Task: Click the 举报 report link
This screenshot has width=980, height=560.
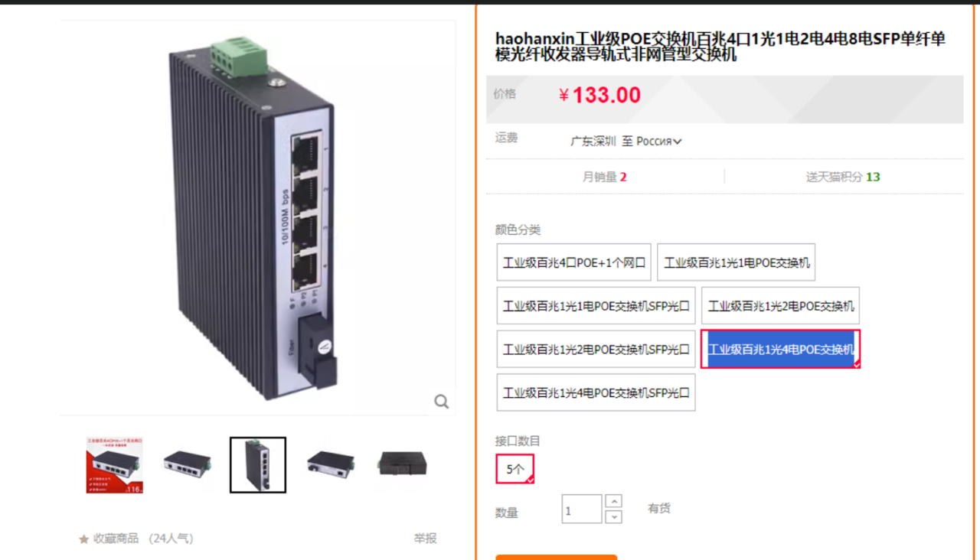Action: click(426, 539)
